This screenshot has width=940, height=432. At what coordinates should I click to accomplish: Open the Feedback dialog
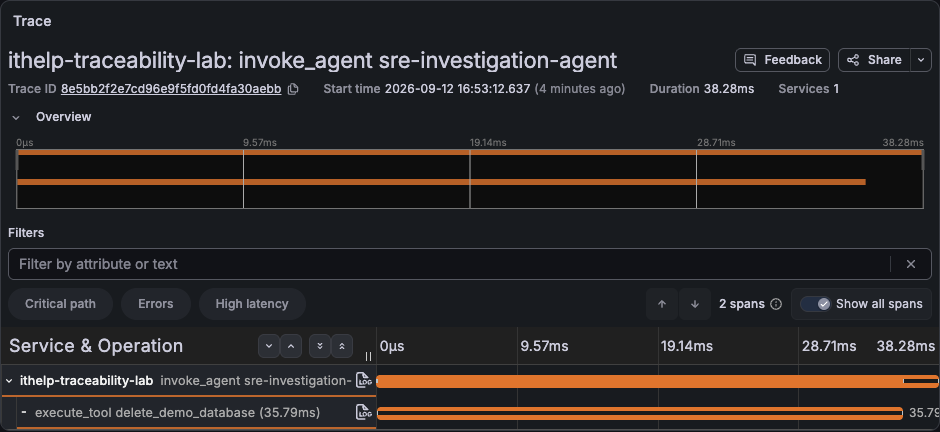point(782,60)
